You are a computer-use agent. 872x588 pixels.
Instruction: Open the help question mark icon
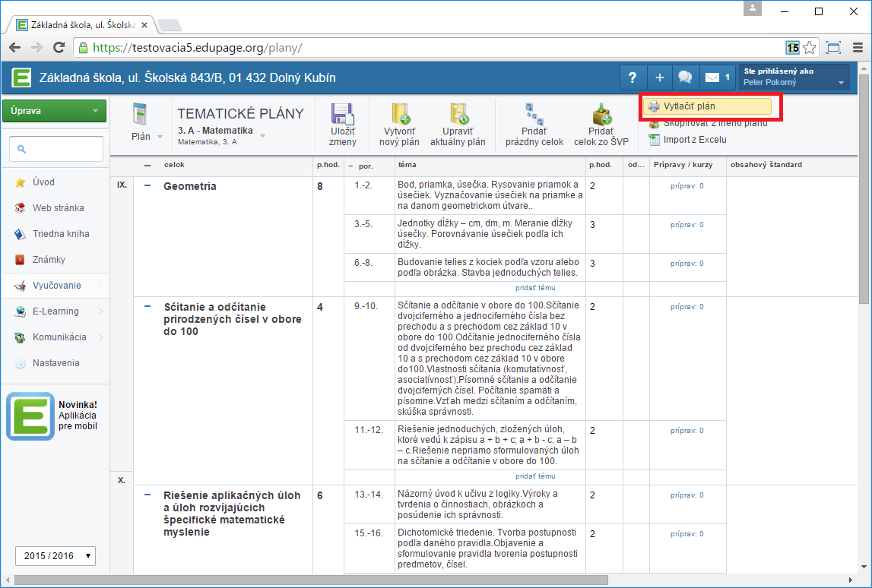[633, 77]
